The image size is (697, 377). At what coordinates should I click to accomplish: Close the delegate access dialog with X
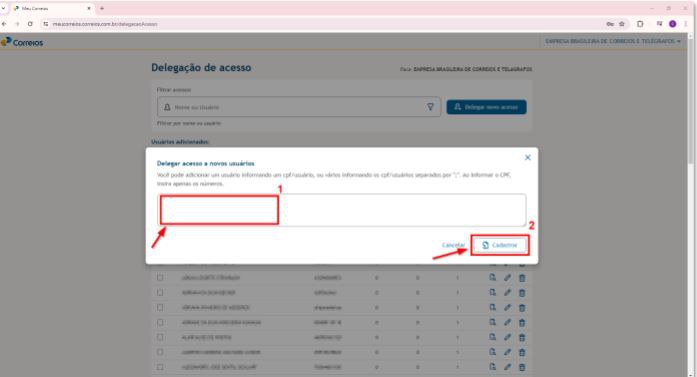528,157
